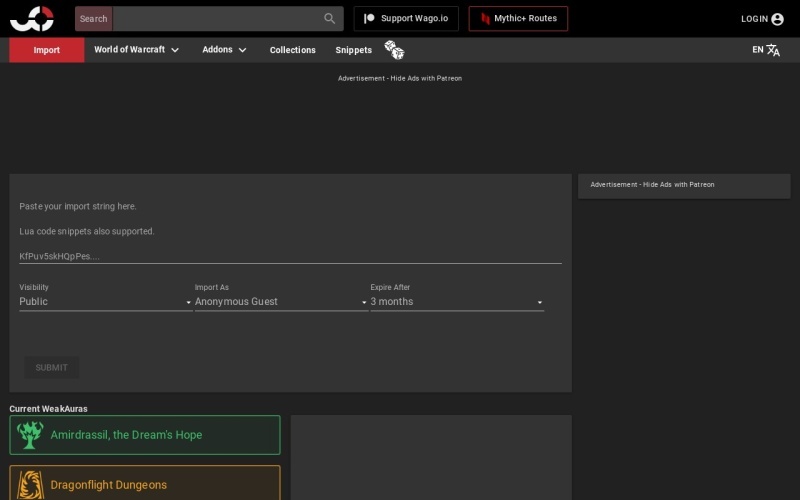This screenshot has height=500, width=800.
Task: Click the Amirdrassil tree icon
Action: [30, 435]
